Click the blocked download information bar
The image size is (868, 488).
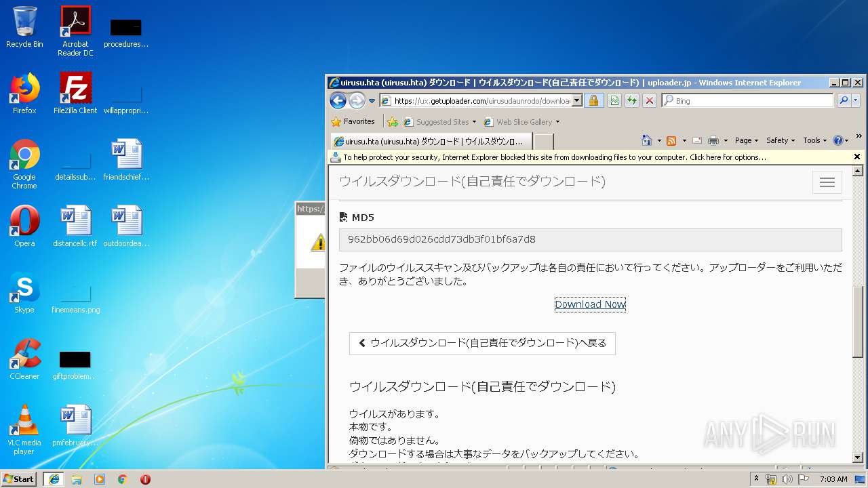click(x=590, y=157)
